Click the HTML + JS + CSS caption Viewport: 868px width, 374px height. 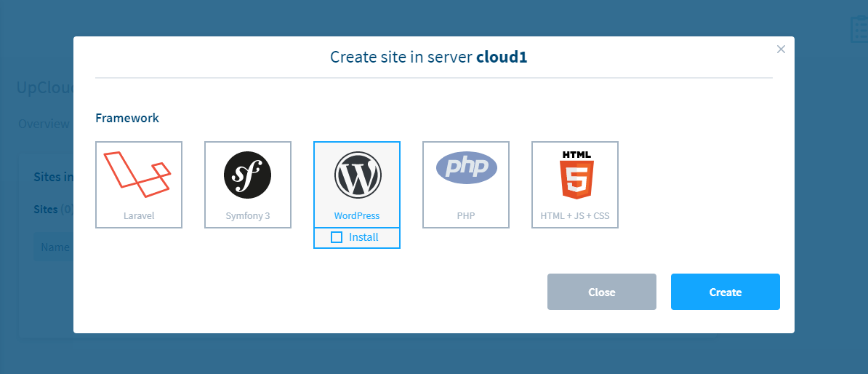click(575, 216)
